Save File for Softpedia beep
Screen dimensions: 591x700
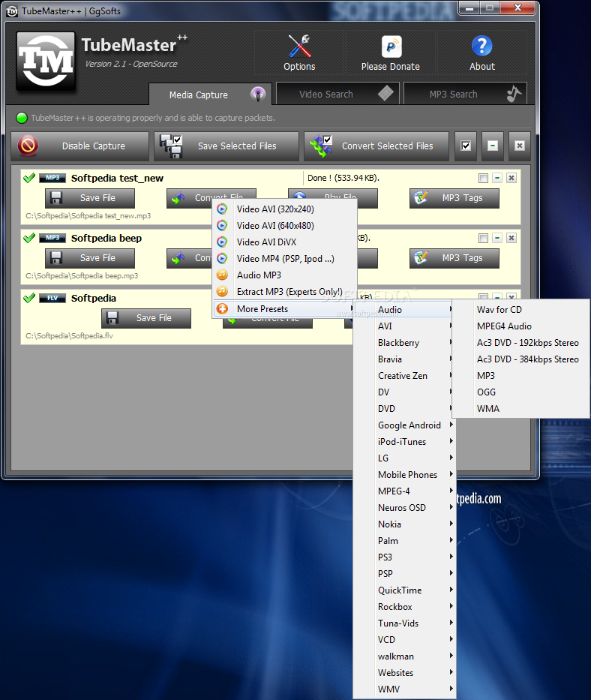[x=90, y=258]
